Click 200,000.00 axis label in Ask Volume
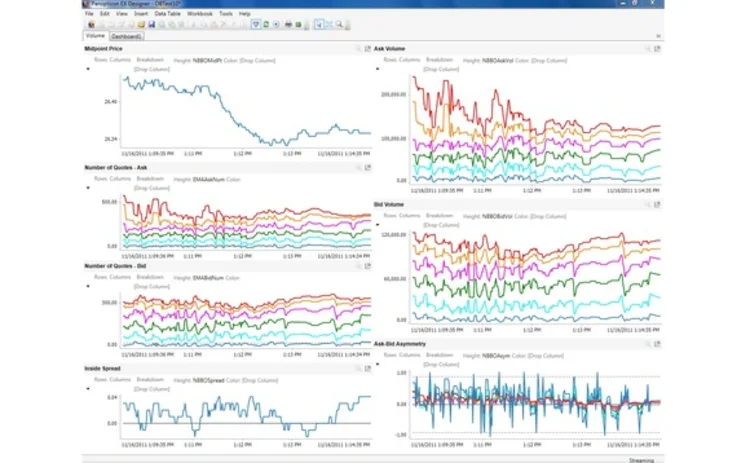This screenshot has width=750, height=463. [x=394, y=95]
